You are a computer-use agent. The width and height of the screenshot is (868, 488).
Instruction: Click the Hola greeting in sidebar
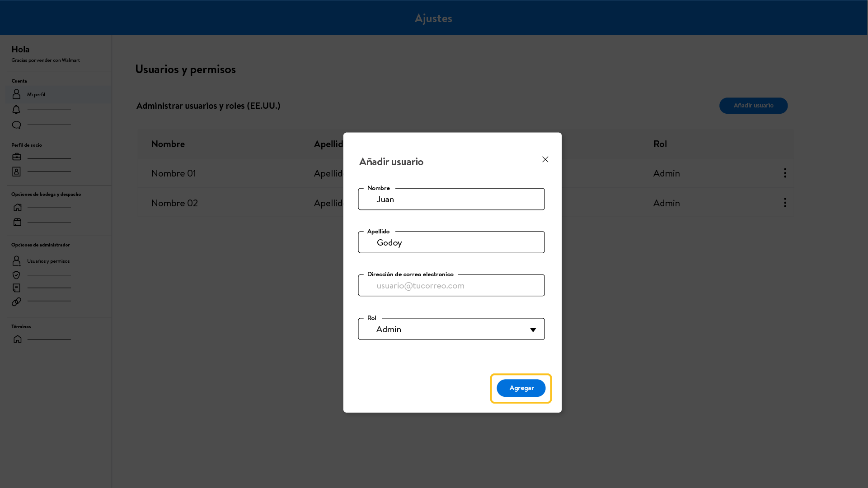point(20,49)
